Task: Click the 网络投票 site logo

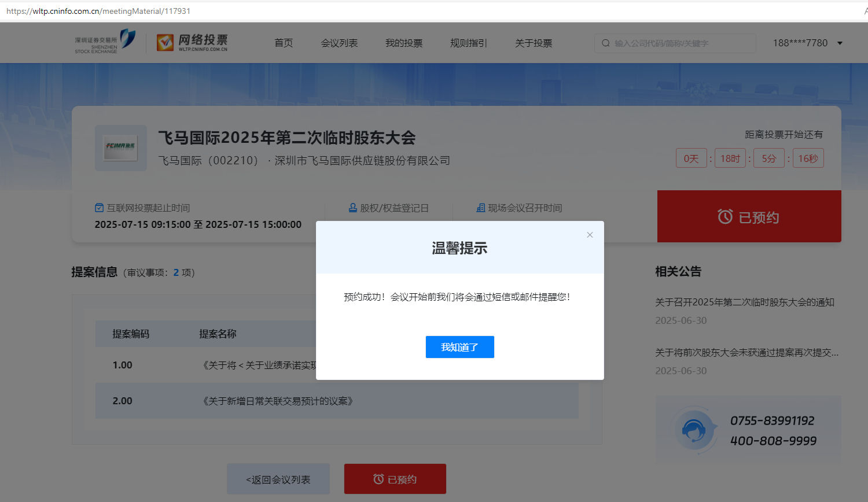Action: [192, 42]
